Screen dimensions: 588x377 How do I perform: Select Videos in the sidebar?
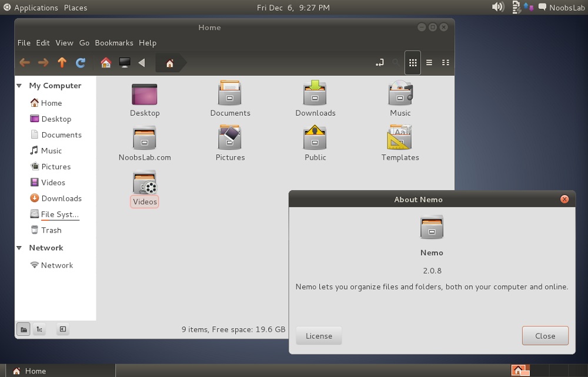point(48,182)
